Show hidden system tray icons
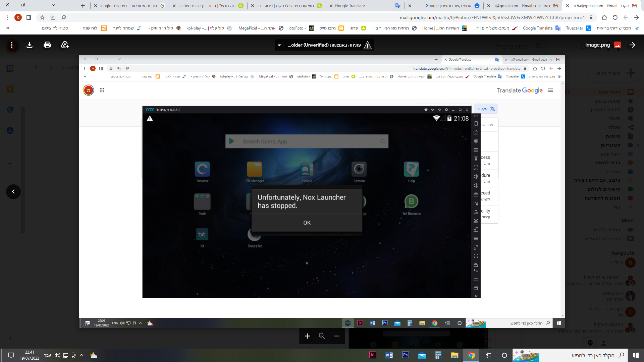 point(82,355)
